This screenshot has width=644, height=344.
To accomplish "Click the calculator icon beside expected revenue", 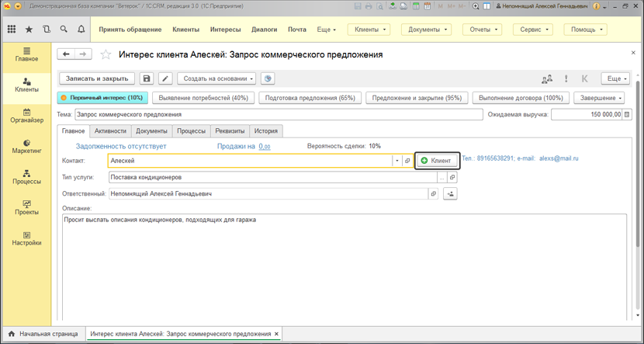I will pos(627,114).
